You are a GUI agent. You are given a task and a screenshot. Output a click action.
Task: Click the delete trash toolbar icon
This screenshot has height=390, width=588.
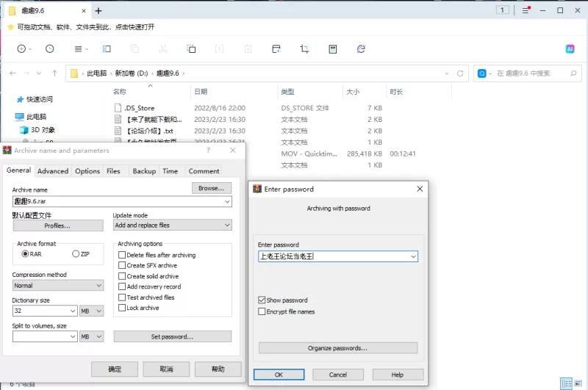[248, 48]
